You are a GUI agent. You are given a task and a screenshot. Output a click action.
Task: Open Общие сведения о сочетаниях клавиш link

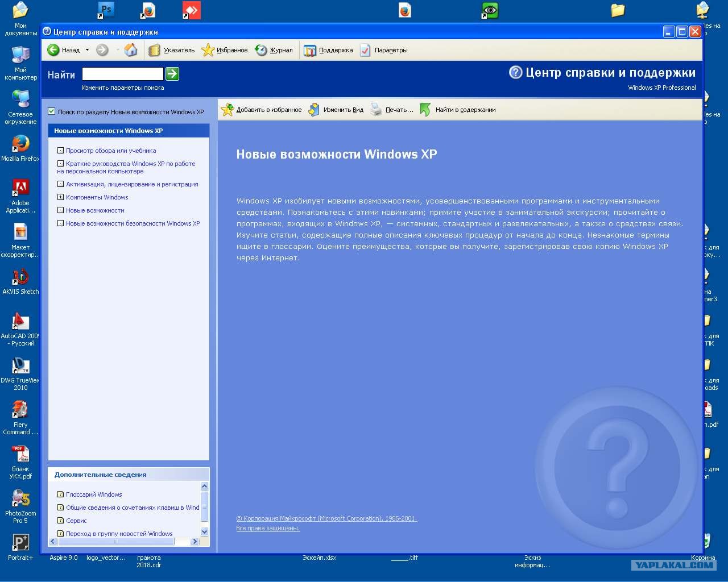[x=133, y=508]
